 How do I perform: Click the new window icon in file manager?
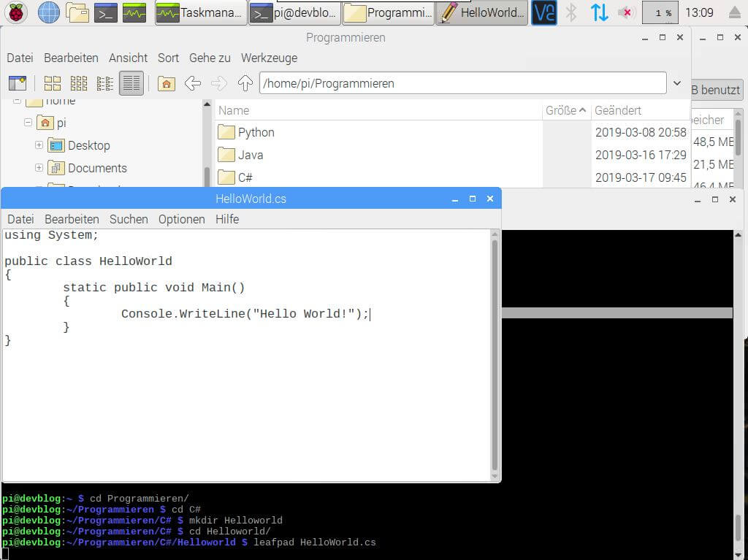[17, 83]
